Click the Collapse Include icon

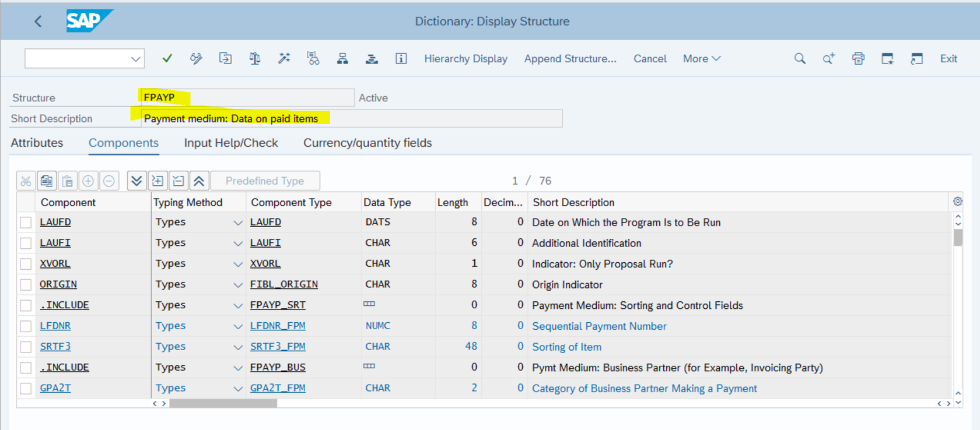point(178,181)
